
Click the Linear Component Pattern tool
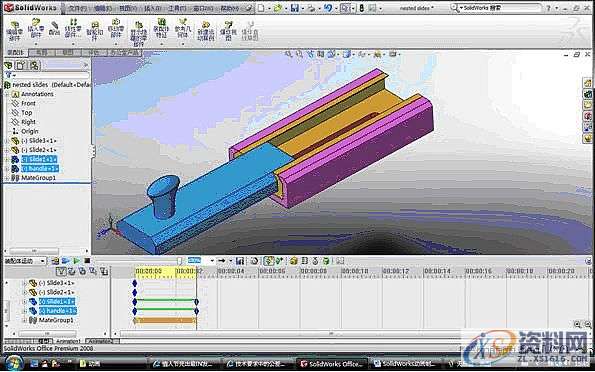(x=73, y=28)
